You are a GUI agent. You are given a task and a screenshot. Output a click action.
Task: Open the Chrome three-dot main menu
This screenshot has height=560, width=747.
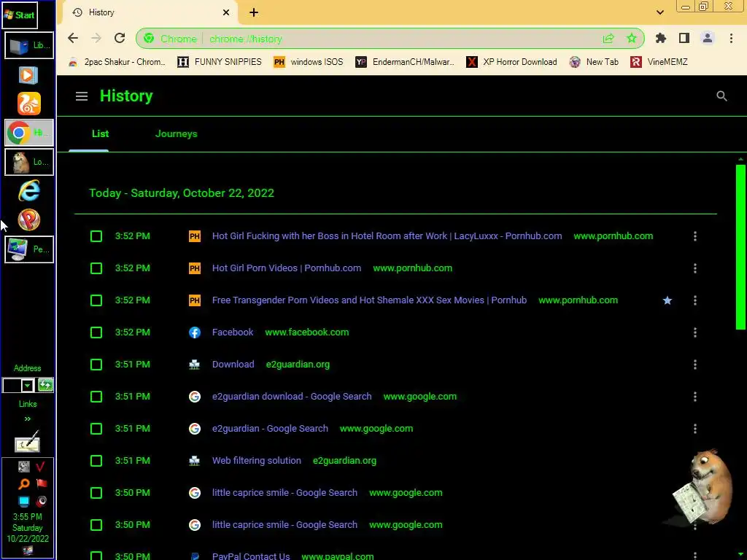click(x=731, y=38)
